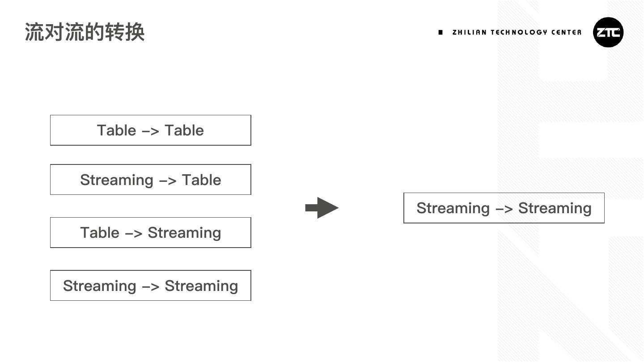Viewport: 644px width, 362px height.
Task: Click the -> symbol in Table -> Streaming
Action: (133, 233)
